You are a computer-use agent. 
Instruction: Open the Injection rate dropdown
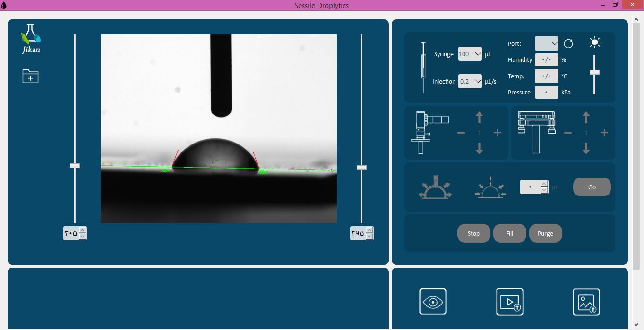tap(470, 82)
